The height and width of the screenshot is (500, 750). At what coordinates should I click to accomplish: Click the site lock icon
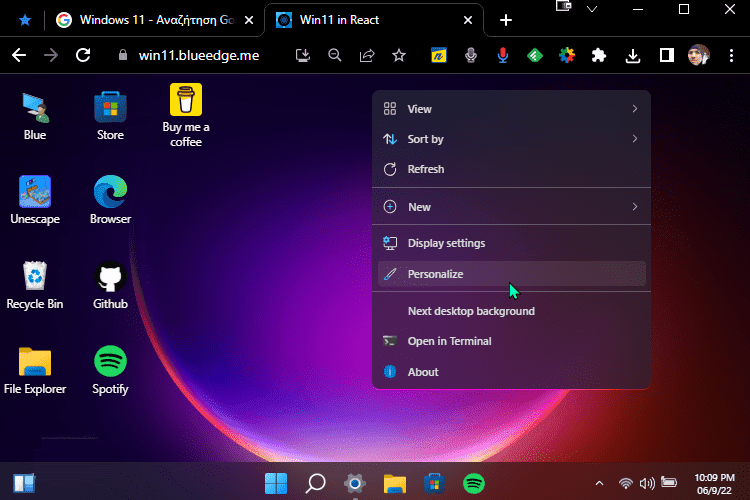tap(123, 55)
